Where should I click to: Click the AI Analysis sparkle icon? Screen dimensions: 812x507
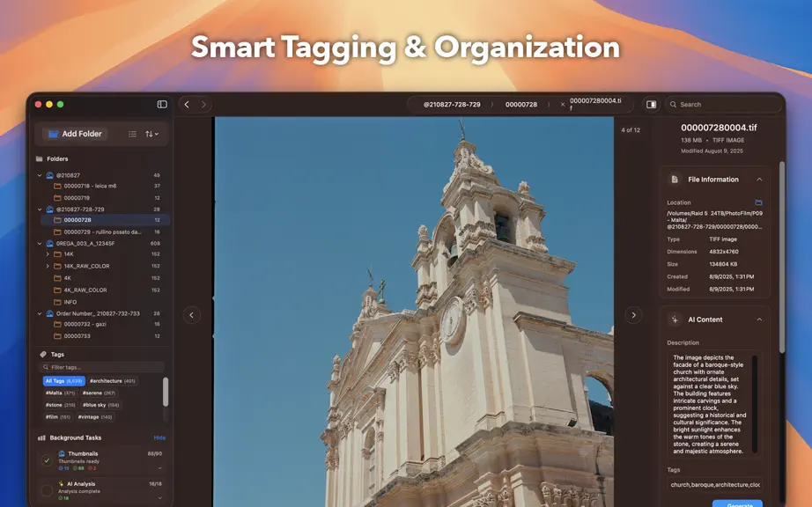point(61,484)
